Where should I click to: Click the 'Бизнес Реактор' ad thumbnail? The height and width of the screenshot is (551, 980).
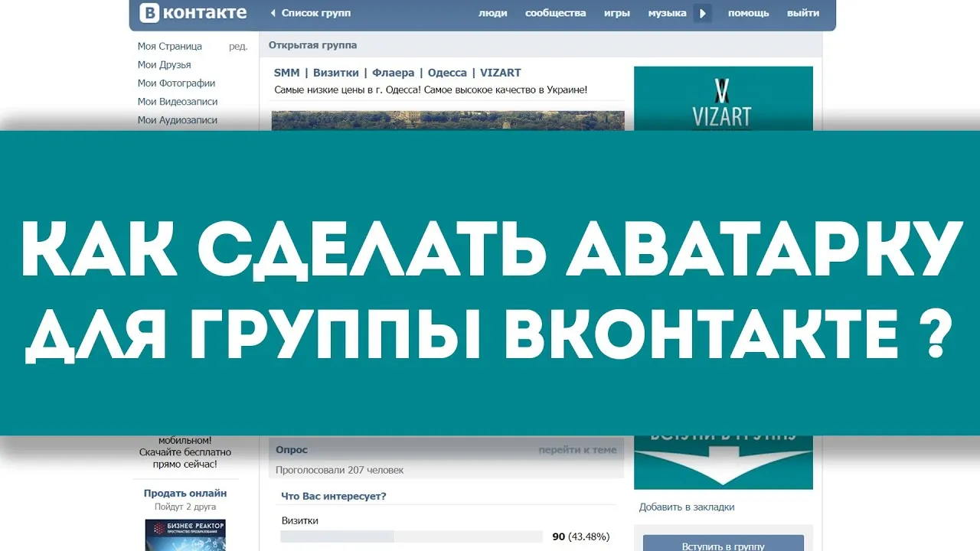click(x=185, y=535)
